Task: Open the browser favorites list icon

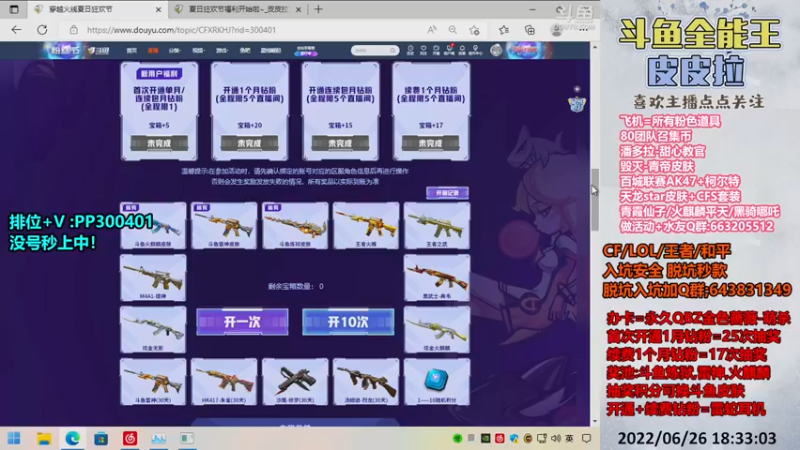Action: click(504, 30)
